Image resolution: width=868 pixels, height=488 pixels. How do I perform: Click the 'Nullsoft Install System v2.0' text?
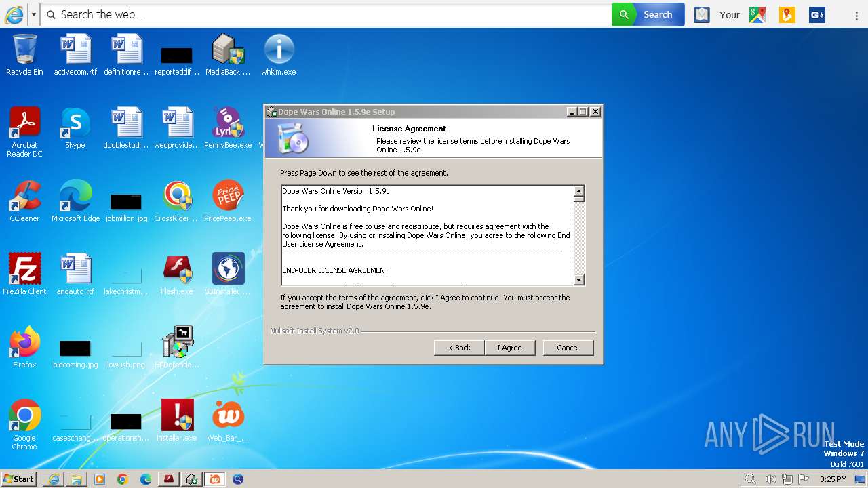(315, 331)
